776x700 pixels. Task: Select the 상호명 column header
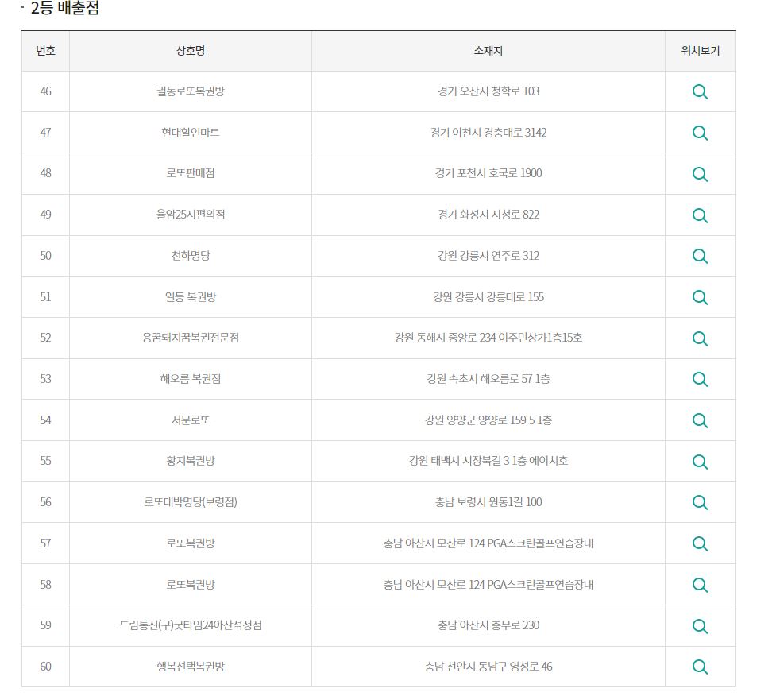(191, 51)
